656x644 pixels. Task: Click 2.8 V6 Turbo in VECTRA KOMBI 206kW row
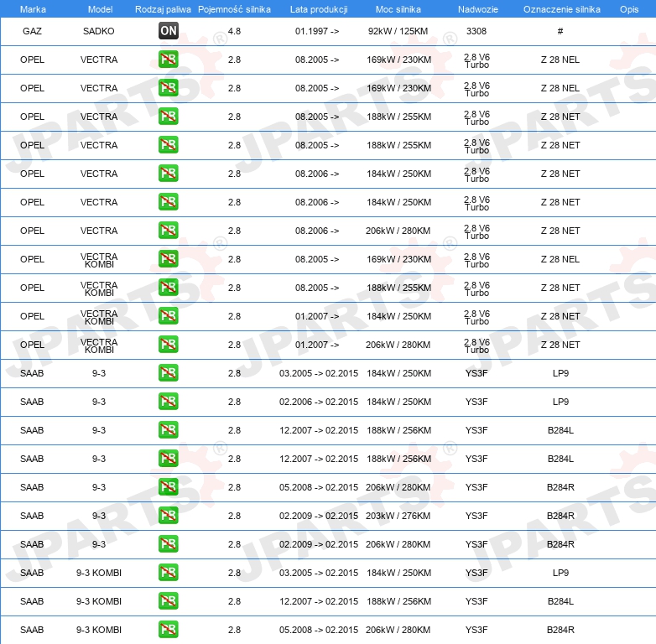tap(477, 345)
